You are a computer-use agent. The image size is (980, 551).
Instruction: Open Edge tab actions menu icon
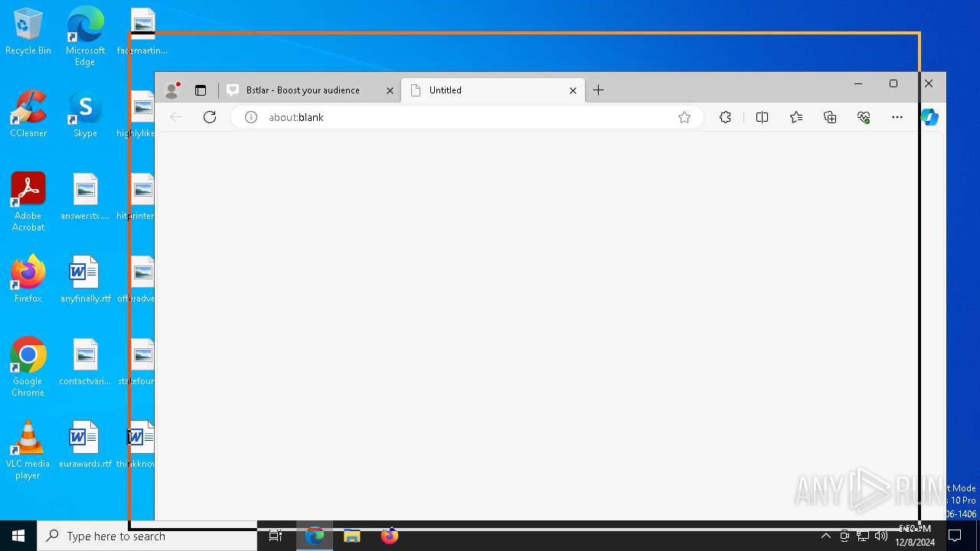click(201, 90)
